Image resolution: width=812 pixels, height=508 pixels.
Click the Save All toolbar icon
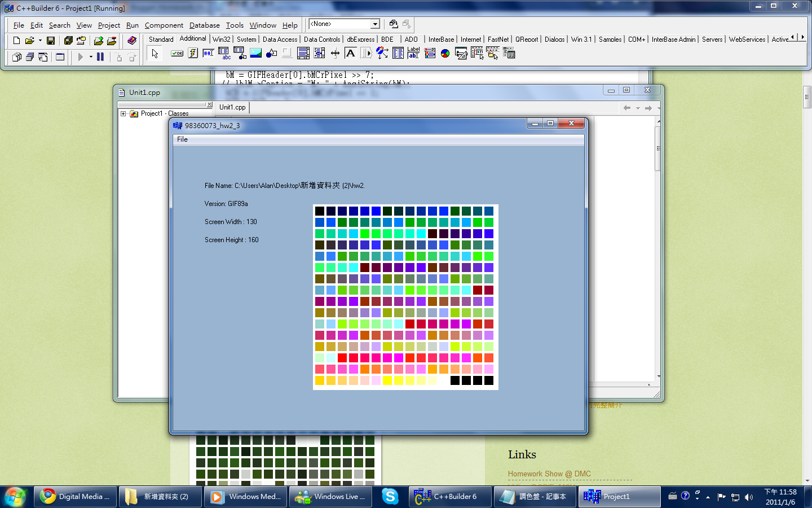coord(68,41)
